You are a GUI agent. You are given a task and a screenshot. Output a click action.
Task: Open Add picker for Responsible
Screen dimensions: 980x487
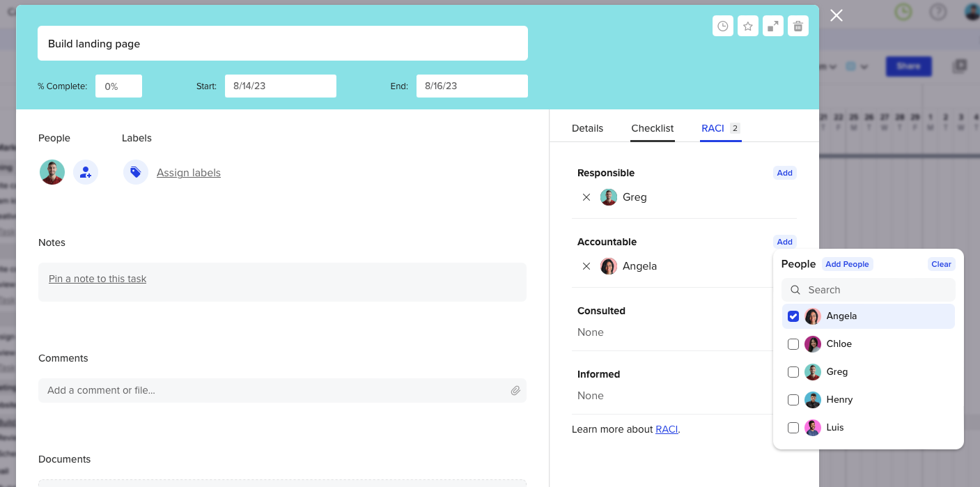click(784, 173)
